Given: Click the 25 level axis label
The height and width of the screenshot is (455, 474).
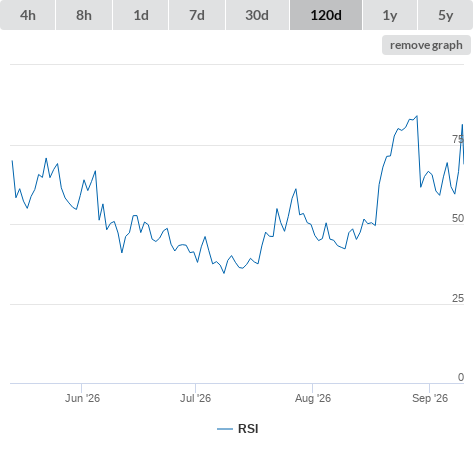Looking at the screenshot, I should (458, 298).
